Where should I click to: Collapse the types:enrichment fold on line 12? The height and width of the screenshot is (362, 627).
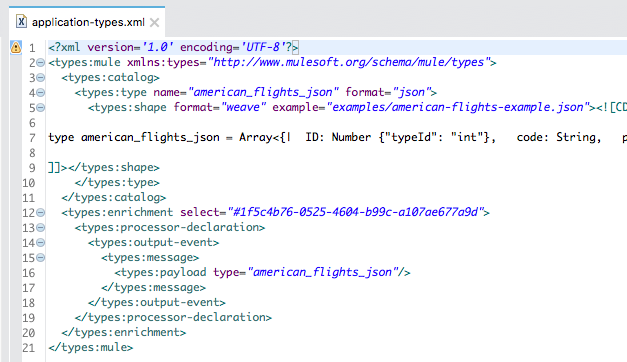pos(40,212)
